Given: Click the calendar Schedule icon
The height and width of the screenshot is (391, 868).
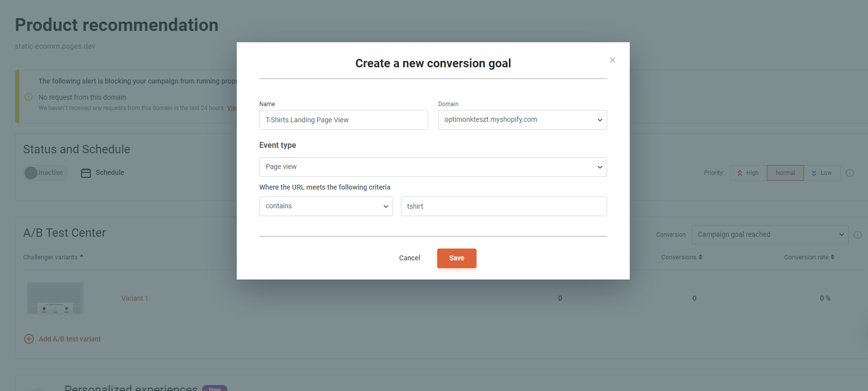Looking at the screenshot, I should [x=86, y=173].
